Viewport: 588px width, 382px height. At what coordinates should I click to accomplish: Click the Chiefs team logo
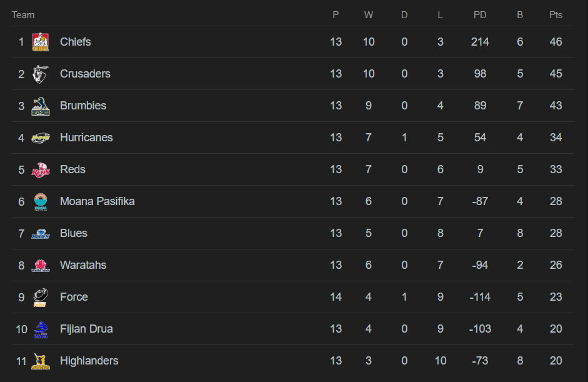coord(41,42)
